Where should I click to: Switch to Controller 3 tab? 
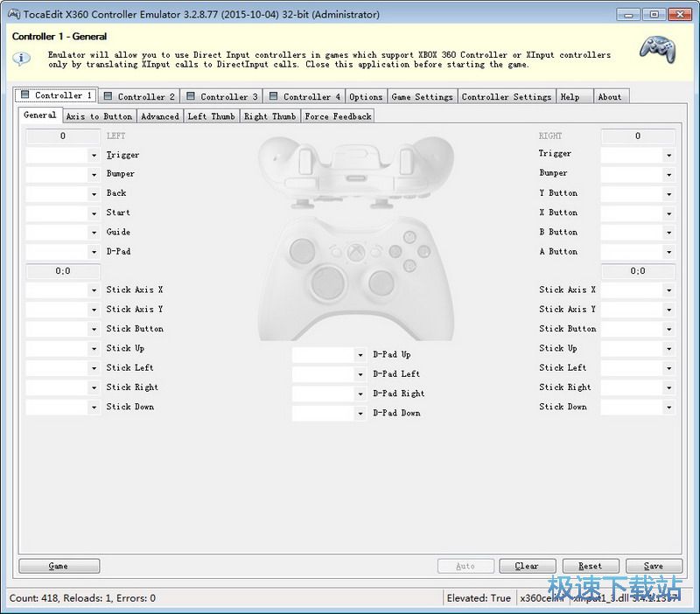(221, 96)
